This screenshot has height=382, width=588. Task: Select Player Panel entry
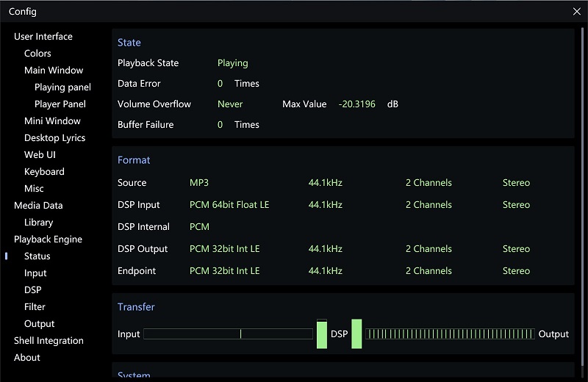[60, 104]
